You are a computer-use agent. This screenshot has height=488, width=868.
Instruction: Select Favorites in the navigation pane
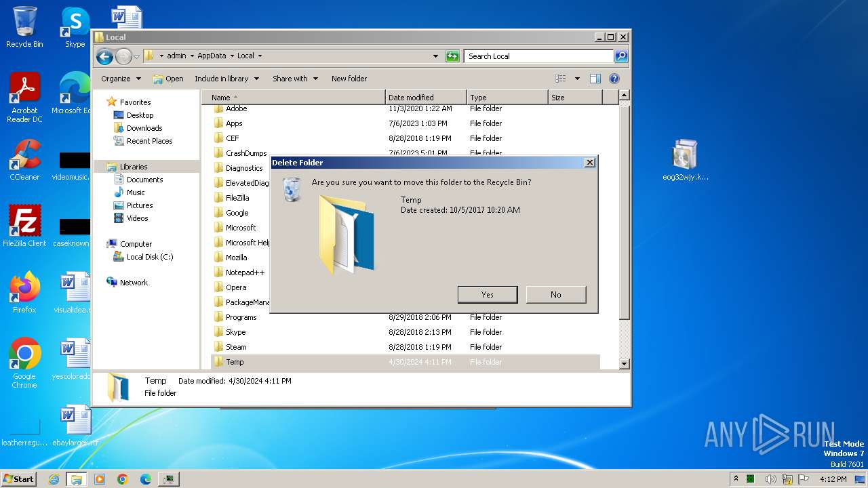135,102
